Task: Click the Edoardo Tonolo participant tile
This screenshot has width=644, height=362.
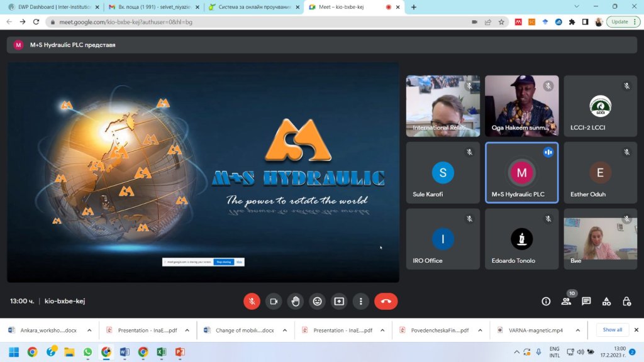Action: pyautogui.click(x=521, y=239)
